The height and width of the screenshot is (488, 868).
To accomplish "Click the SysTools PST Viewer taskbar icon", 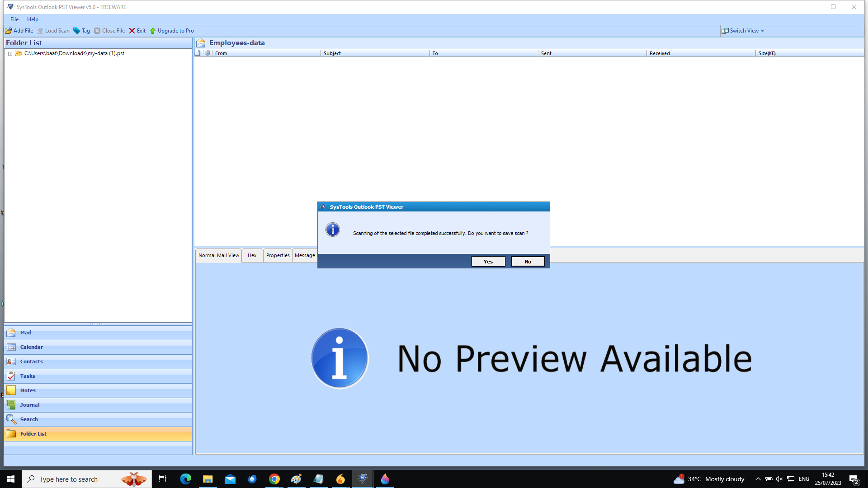I will pos(363,479).
